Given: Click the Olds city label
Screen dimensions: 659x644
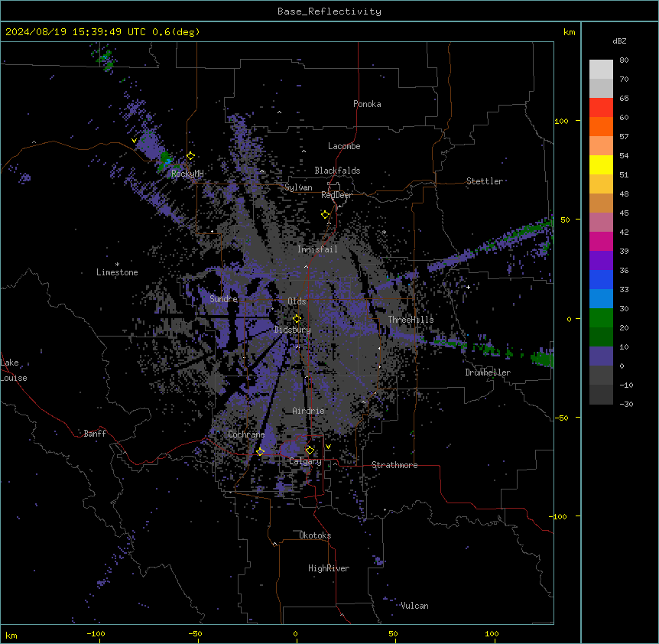Looking at the screenshot, I should click(x=297, y=301).
